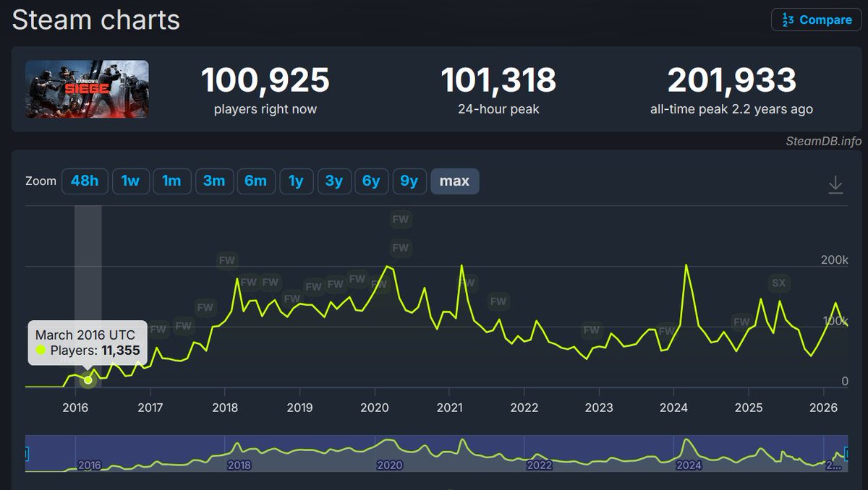868x490 pixels.
Task: Set zoom range to 6m
Action: coord(256,181)
